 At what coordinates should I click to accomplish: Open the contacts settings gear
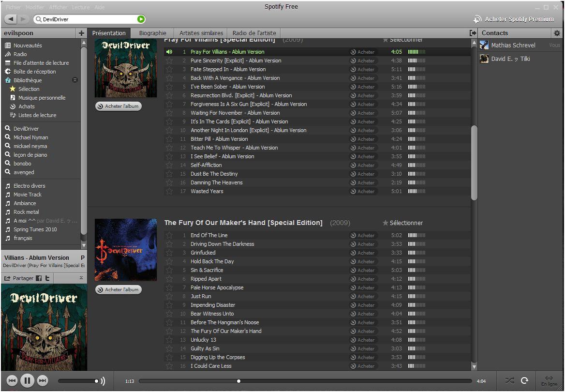coord(557,33)
